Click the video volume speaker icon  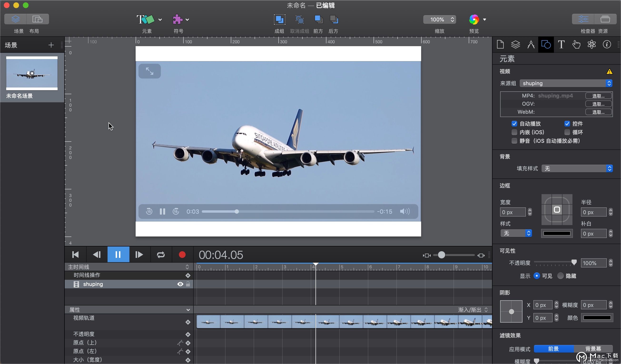click(x=405, y=211)
